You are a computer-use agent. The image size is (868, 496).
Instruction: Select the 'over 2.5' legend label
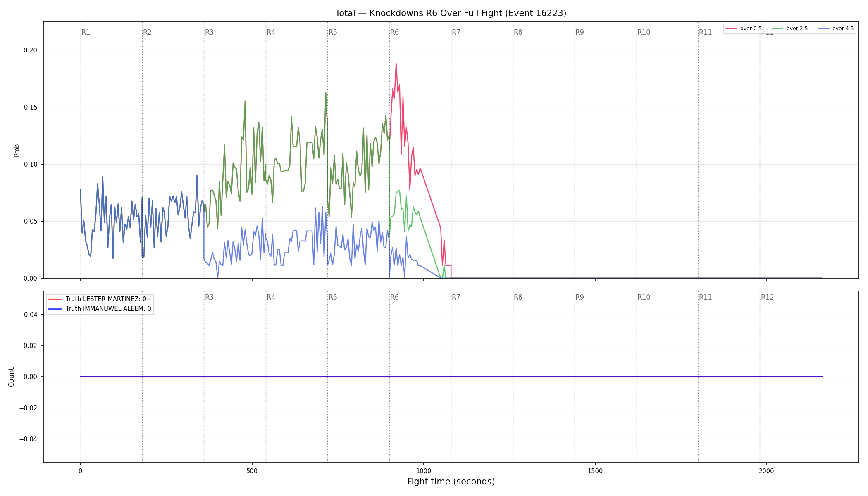(797, 29)
